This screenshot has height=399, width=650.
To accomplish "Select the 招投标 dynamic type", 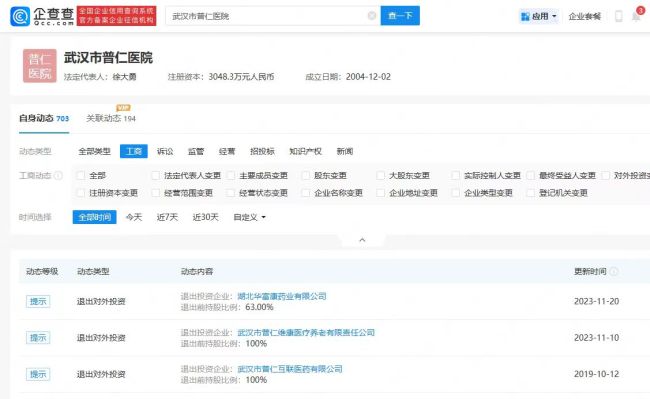I will [x=262, y=151].
